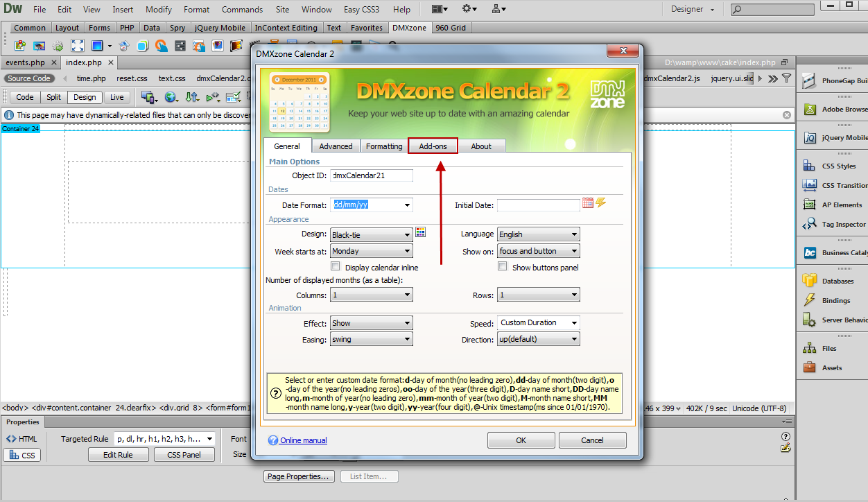This screenshot has height=502, width=868.
Task: Open the Rows dropdown
Action: pyautogui.click(x=539, y=295)
